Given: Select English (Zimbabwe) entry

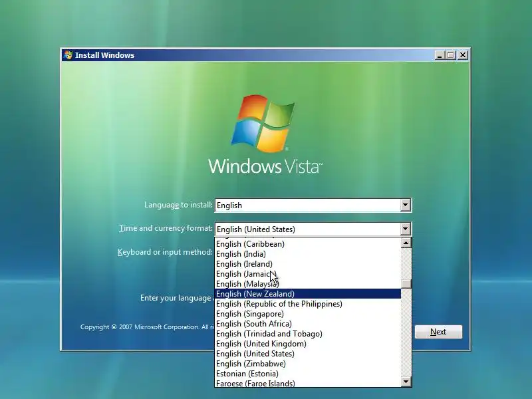Looking at the screenshot, I should click(x=308, y=364).
